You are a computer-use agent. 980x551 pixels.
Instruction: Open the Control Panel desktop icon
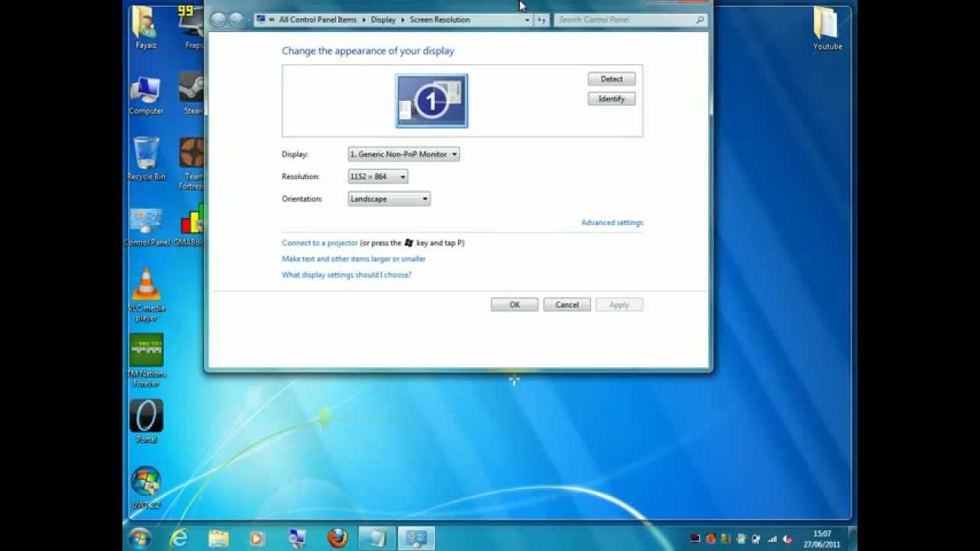coord(146,227)
